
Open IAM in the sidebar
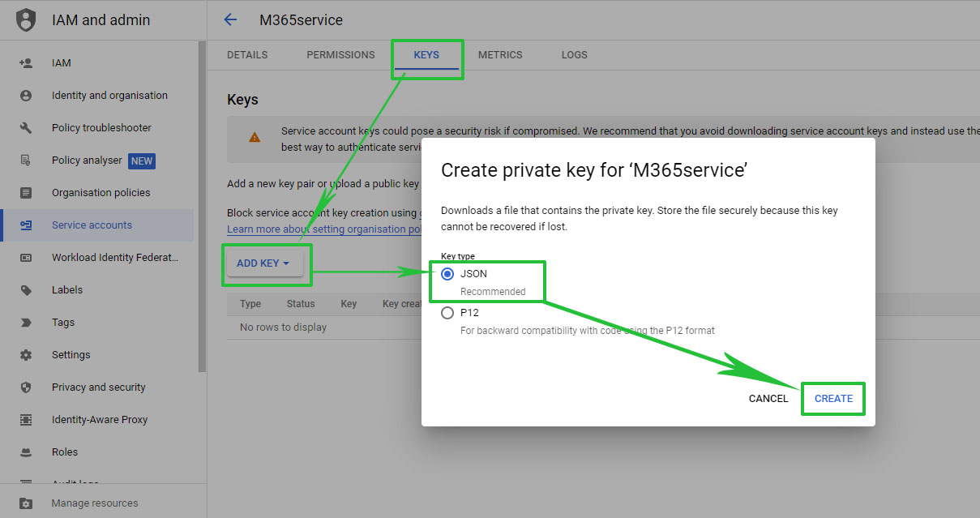click(97, 63)
